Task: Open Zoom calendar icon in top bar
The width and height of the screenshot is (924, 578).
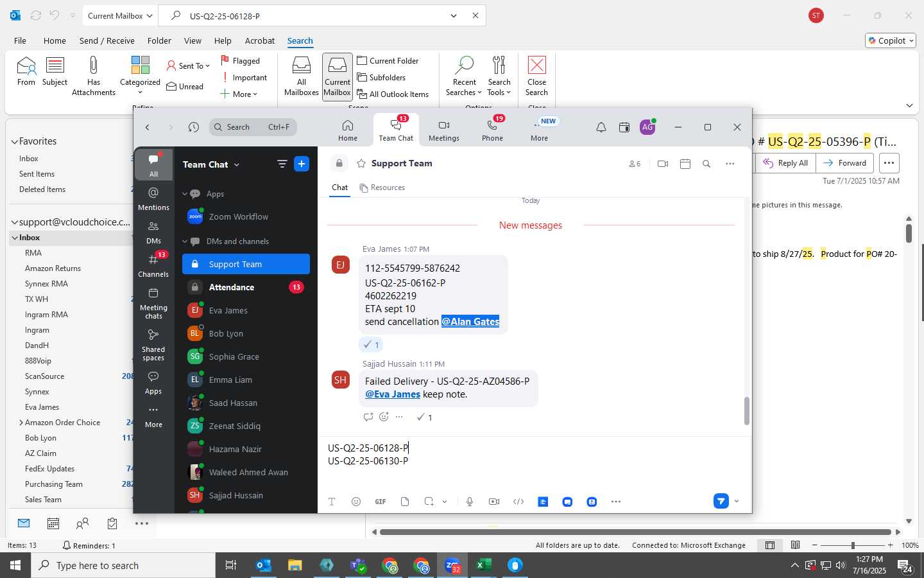Action: click(x=624, y=127)
